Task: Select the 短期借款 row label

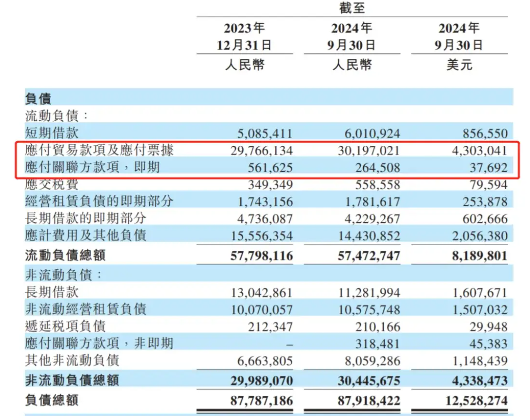Action: [x=52, y=133]
